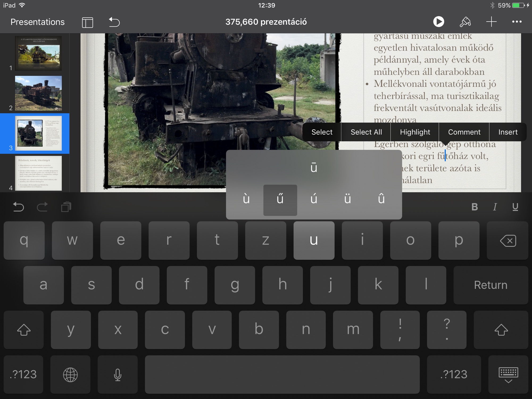Pick the ú accent variant

pyautogui.click(x=314, y=199)
